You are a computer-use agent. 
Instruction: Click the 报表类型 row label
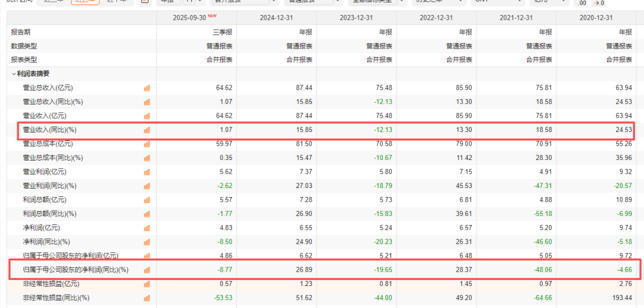24,60
